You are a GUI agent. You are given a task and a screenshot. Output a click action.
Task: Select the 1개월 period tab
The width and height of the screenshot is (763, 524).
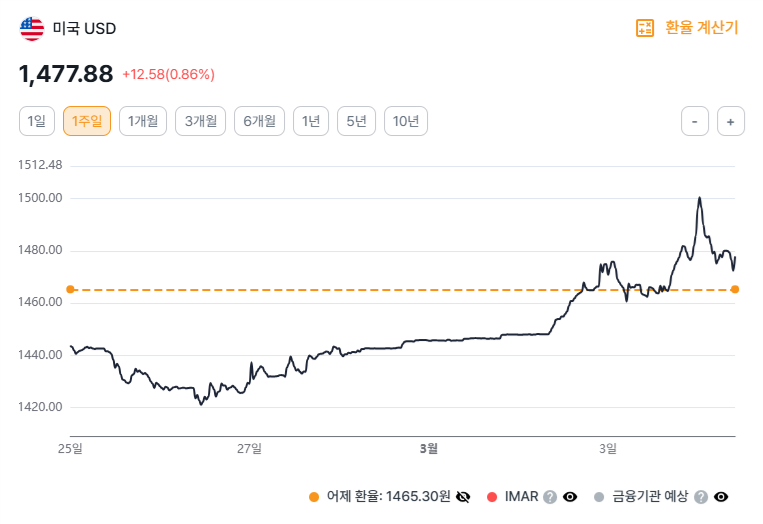142,121
